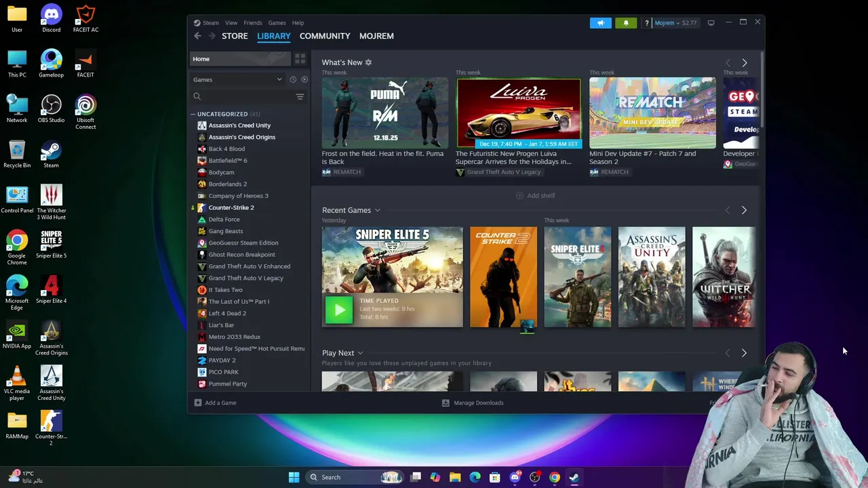Click Add shelf label
The image size is (868, 488).
click(x=541, y=196)
